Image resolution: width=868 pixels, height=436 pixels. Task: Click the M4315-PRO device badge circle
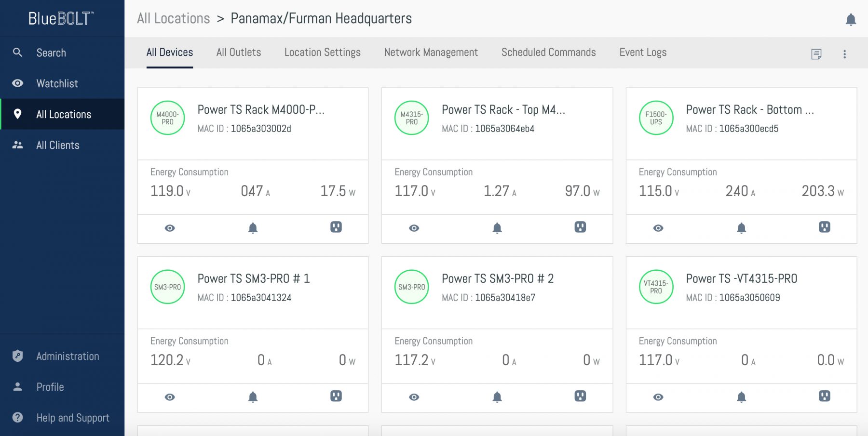pos(412,118)
